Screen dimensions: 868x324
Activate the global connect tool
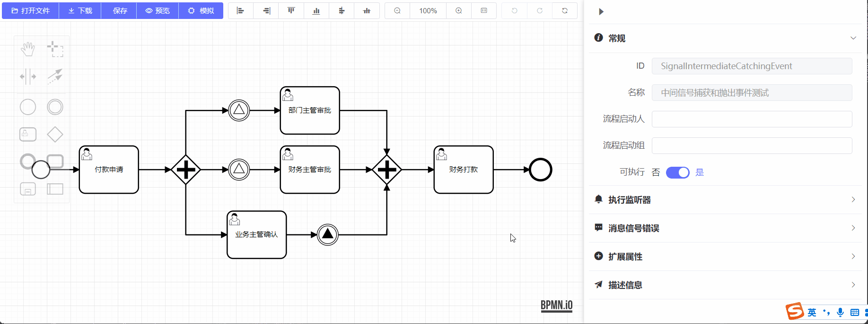tap(55, 76)
